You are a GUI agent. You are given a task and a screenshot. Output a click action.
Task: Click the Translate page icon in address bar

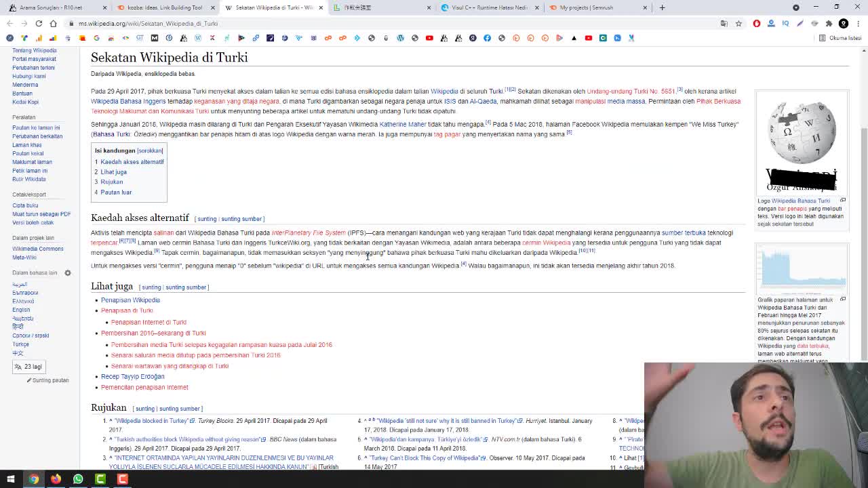(x=724, y=23)
